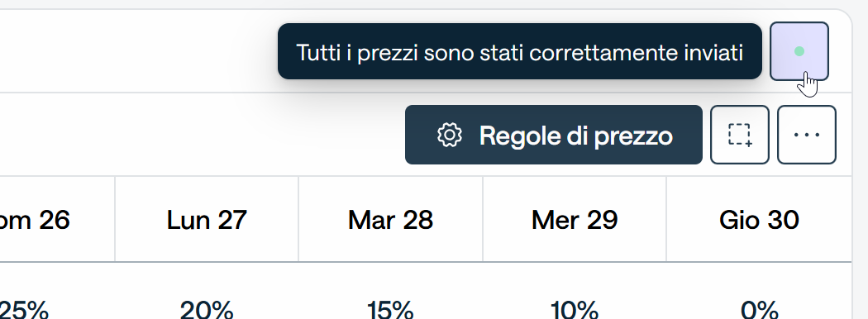This screenshot has width=868, height=319.
Task: Click the Regole di prezzo text label
Action: (575, 136)
